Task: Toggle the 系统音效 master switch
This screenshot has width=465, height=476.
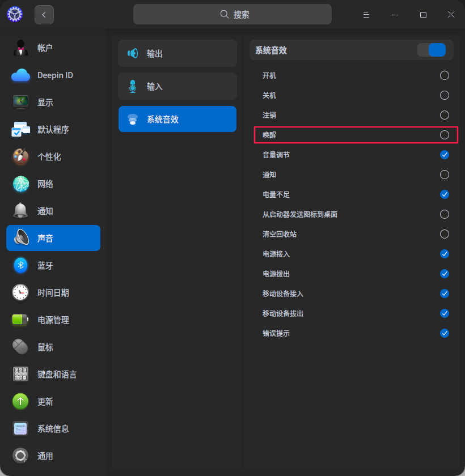Action: [432, 50]
